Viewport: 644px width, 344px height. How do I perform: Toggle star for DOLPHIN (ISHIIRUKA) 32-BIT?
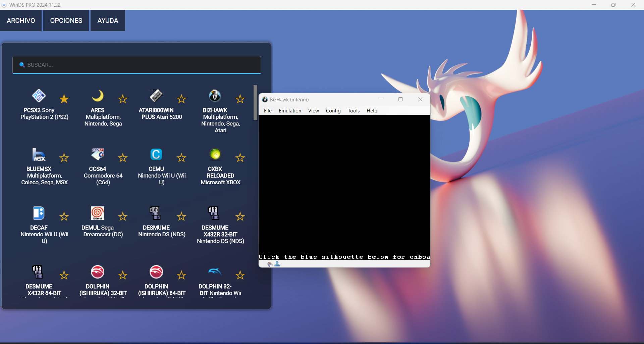(x=123, y=275)
